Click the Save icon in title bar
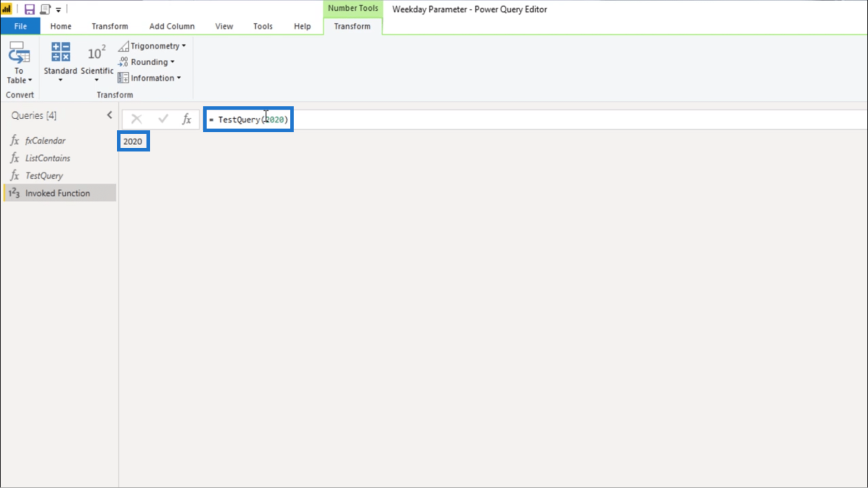The width and height of the screenshot is (868, 488). pyautogui.click(x=29, y=9)
